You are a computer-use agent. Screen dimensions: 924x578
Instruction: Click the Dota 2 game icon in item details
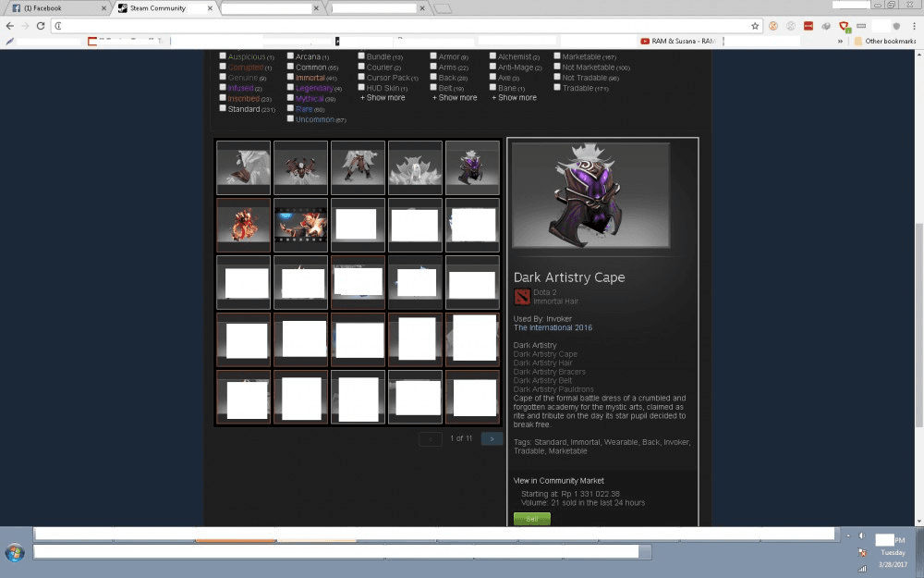[522, 297]
